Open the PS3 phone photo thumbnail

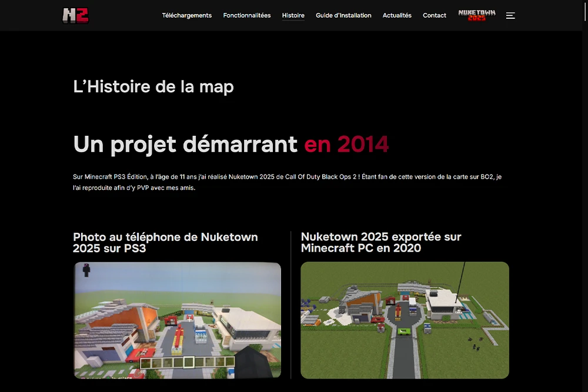coord(177,320)
